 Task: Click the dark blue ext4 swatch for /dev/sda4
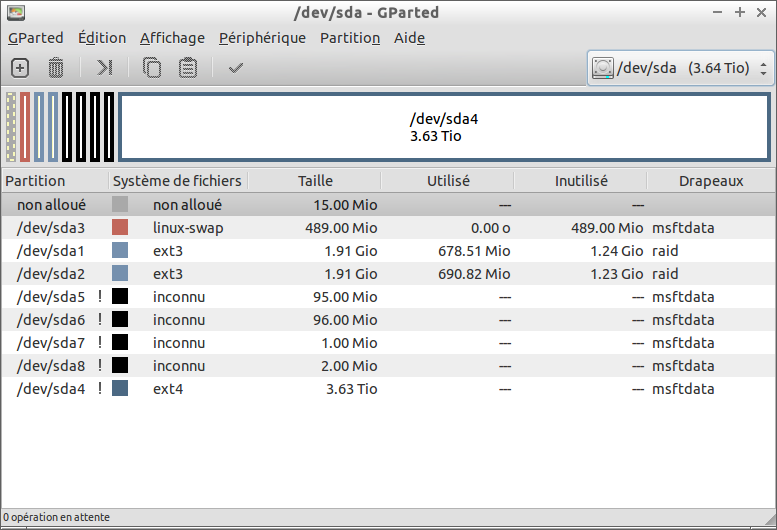pos(120,388)
